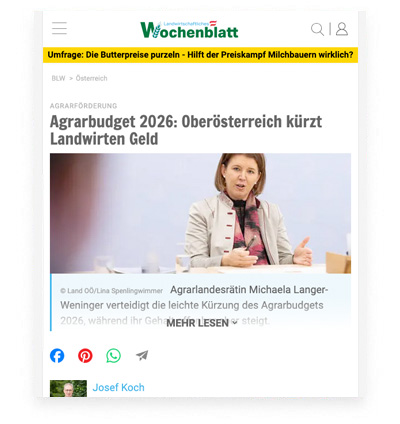Share article on Pinterest
Viewport: 400px width, 424px height.
click(x=85, y=356)
